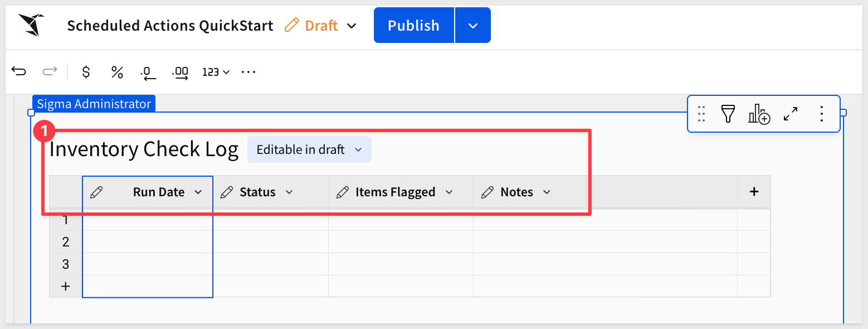This screenshot has height=329, width=868.
Task: Increase decimal places
Action: click(x=180, y=72)
